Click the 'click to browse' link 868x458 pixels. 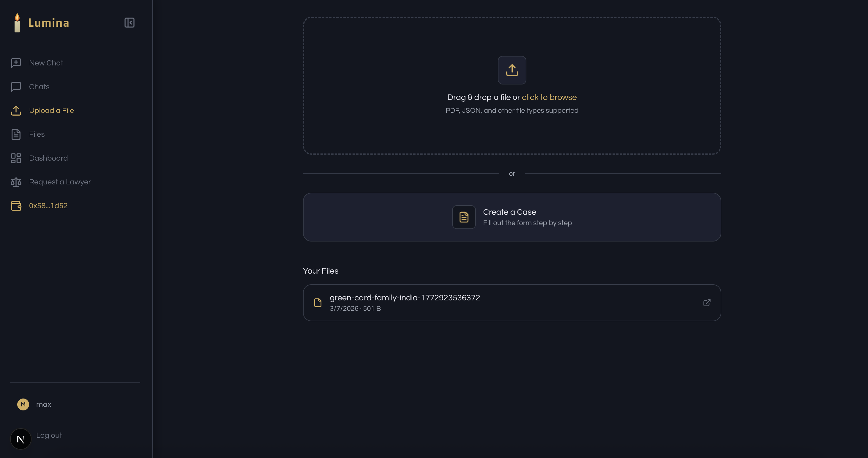(x=549, y=98)
